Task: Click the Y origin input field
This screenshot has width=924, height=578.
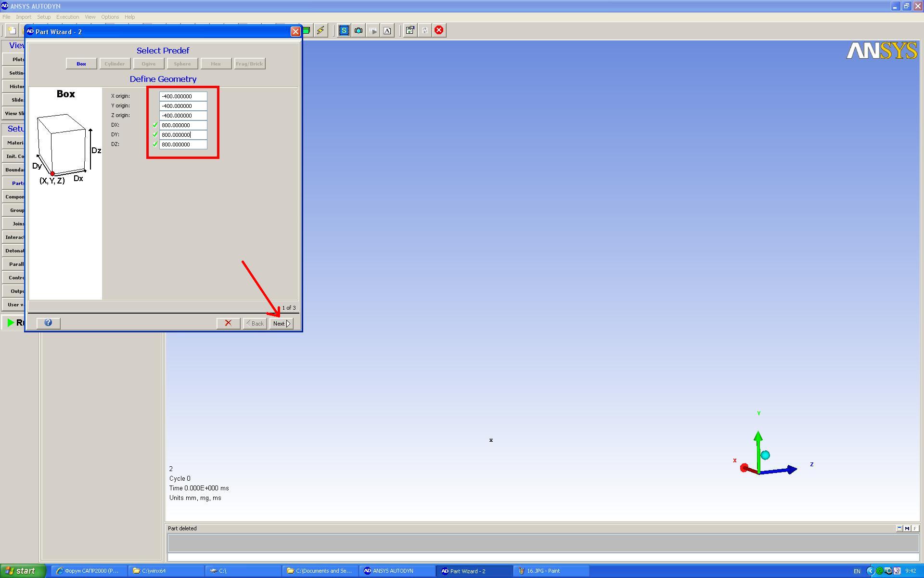Action: [183, 106]
